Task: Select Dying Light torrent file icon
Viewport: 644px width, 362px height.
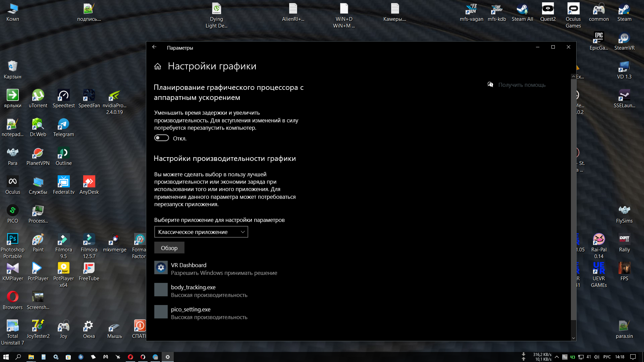Action: tap(216, 15)
